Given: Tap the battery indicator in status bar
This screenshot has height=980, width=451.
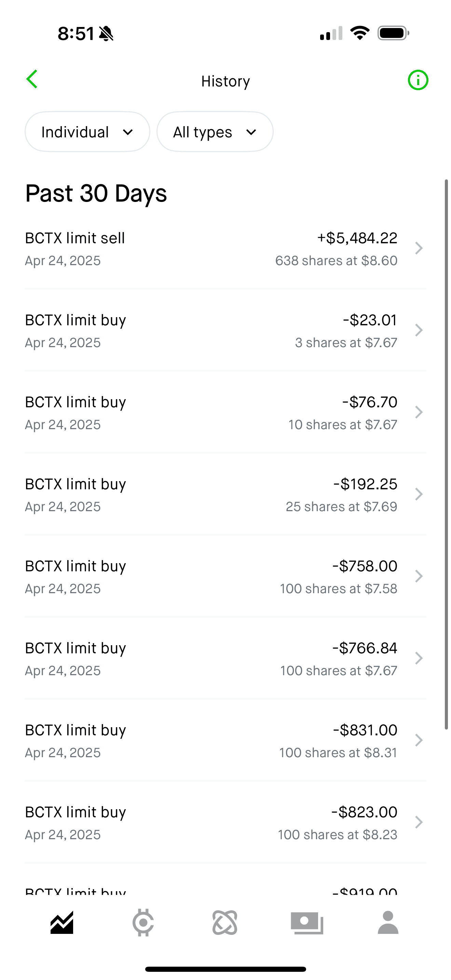Looking at the screenshot, I should (393, 33).
